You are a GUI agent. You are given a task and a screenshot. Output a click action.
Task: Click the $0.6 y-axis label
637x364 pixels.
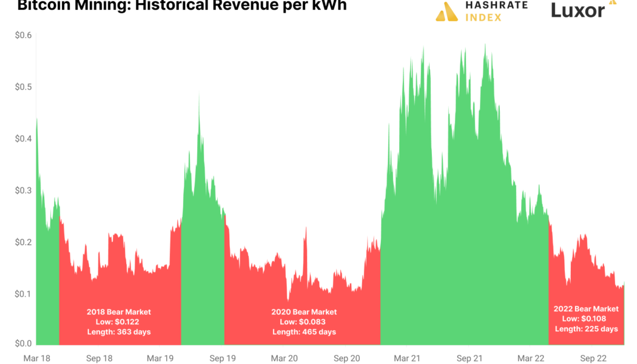pyautogui.click(x=24, y=36)
